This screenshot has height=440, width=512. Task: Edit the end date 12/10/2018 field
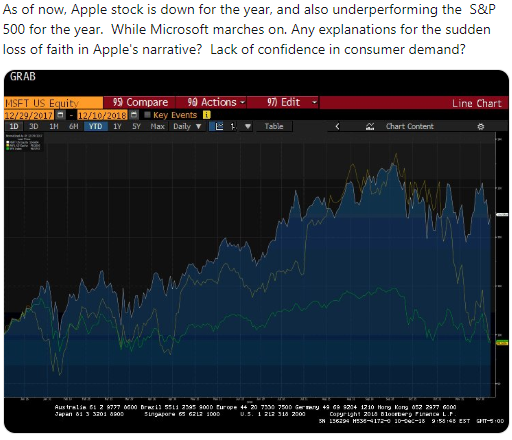coord(102,115)
